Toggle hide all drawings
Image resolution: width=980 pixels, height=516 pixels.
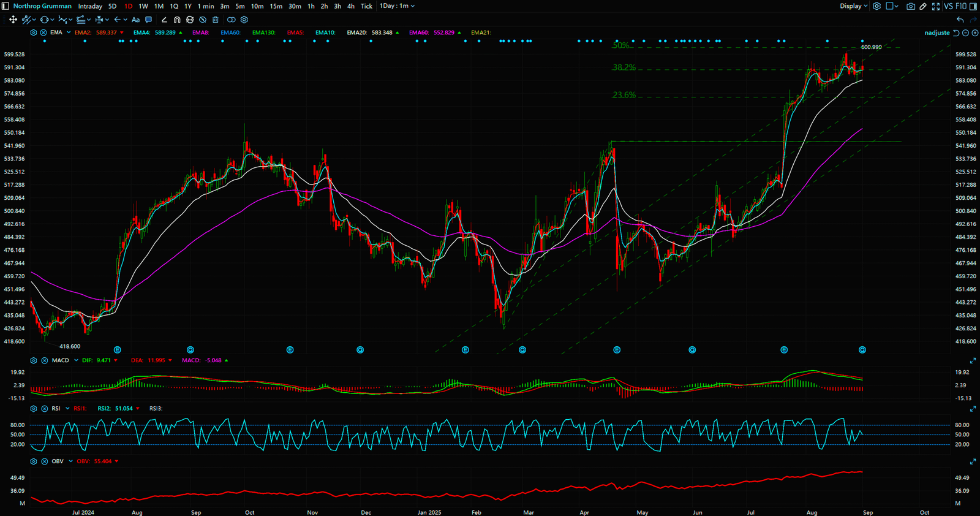point(203,20)
